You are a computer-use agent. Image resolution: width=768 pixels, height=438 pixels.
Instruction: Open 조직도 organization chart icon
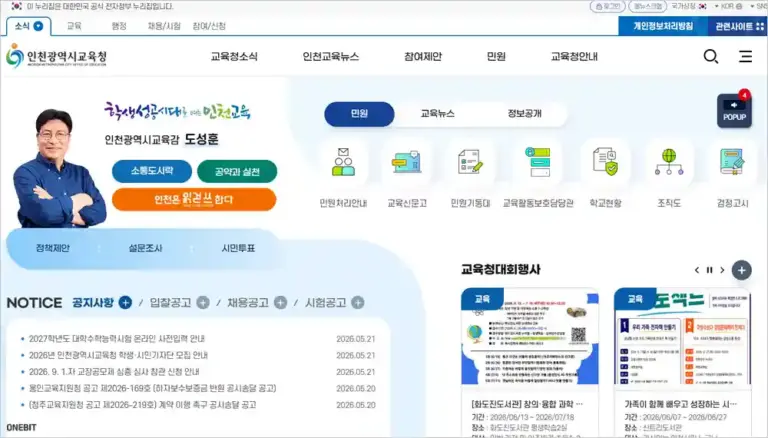coord(669,162)
